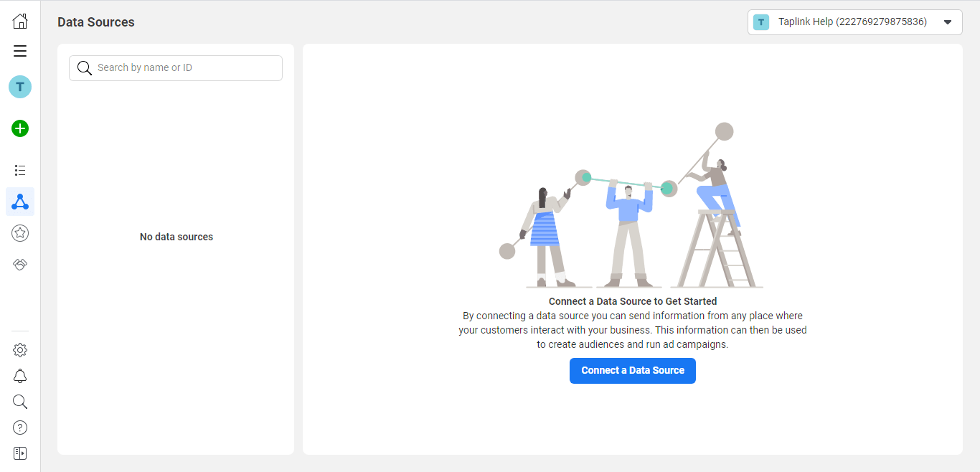Expand the sidebar with bottom panel icon

(20, 453)
